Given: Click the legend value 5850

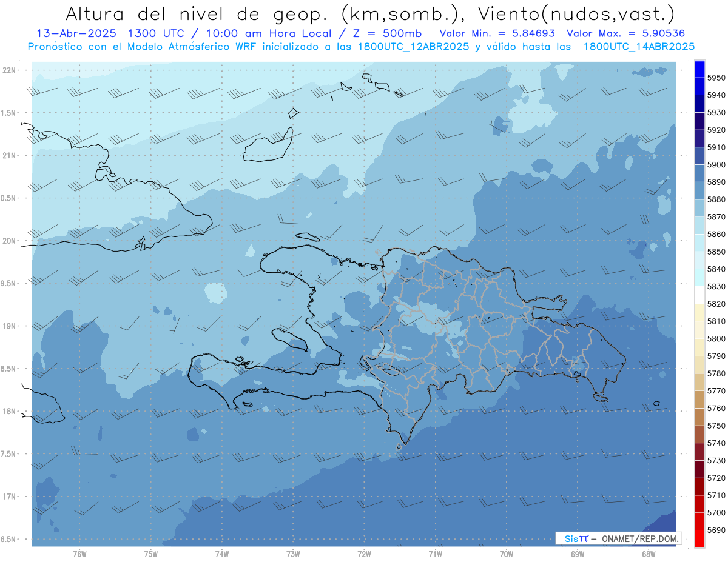Looking at the screenshot, I should [x=716, y=252].
